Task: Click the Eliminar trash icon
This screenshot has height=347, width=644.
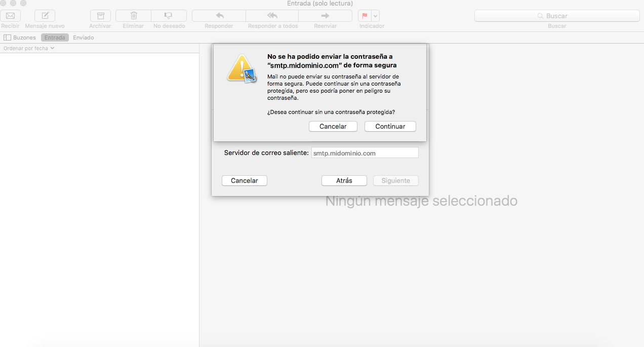Action: tap(133, 16)
